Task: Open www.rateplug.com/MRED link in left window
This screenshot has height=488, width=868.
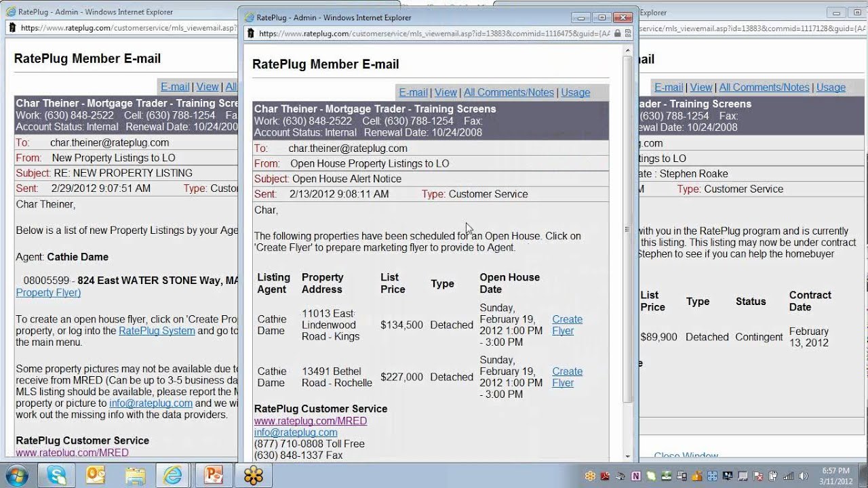Action: (72, 452)
